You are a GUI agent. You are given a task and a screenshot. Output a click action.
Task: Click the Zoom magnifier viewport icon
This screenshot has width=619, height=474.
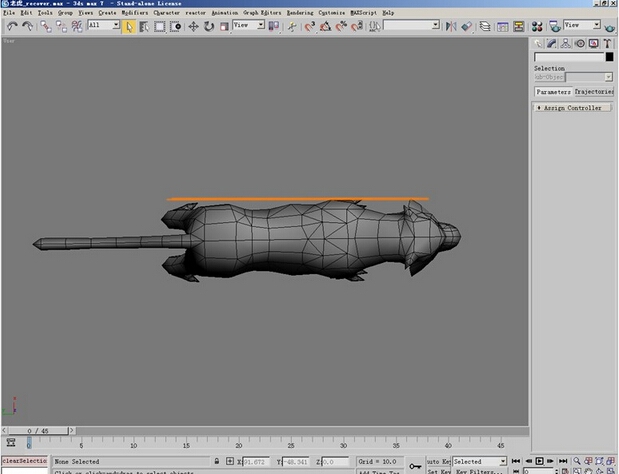[x=577, y=461]
